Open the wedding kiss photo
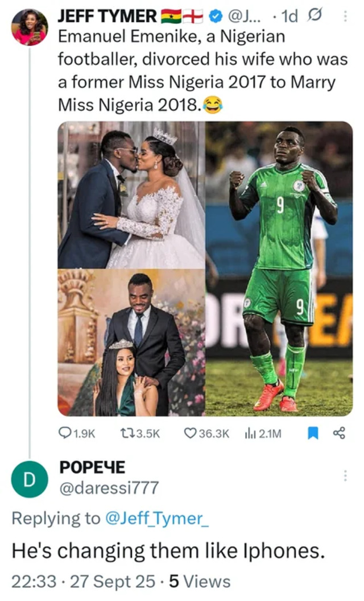Image resolution: width=364 pixels, height=601 pixels. tap(131, 194)
